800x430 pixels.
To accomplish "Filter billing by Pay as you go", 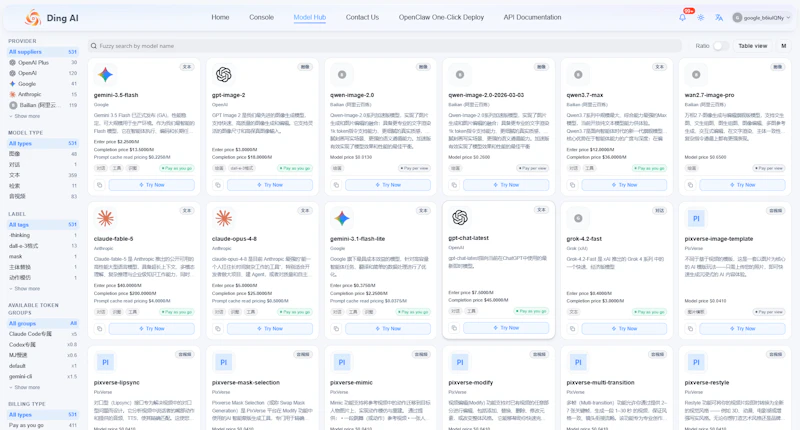I will click(43, 425).
